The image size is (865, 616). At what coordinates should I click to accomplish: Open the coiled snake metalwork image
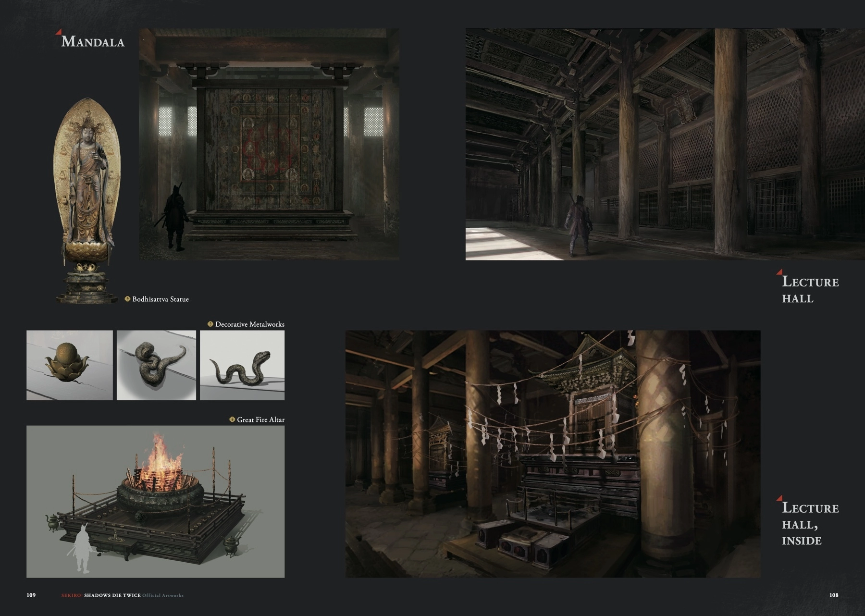(156, 365)
